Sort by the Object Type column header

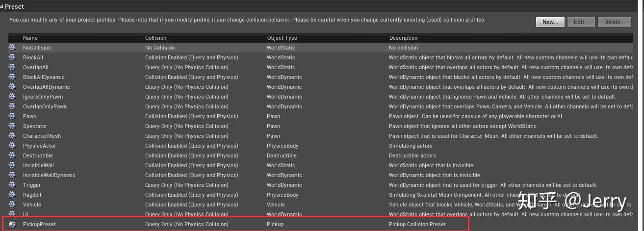pyautogui.click(x=282, y=38)
